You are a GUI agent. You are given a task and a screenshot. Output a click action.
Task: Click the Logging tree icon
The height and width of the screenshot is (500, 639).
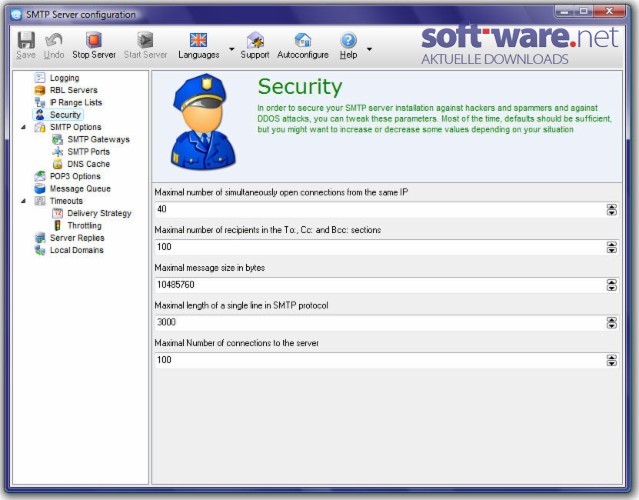pos(40,77)
